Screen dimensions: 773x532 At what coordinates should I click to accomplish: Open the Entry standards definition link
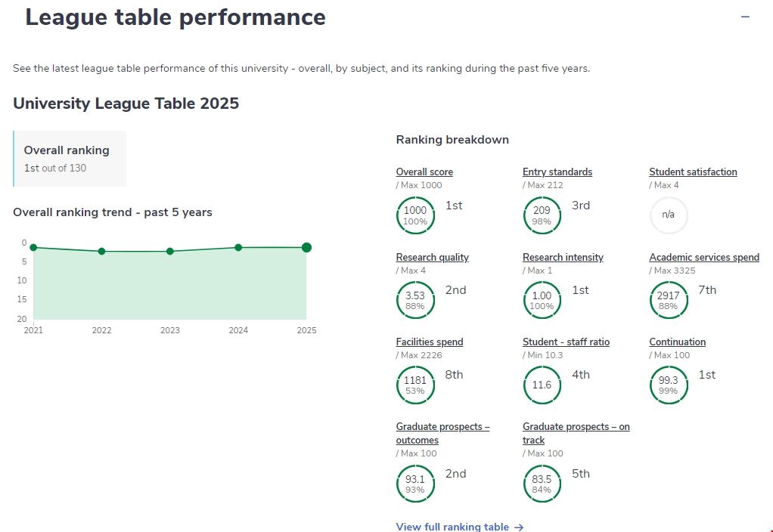(x=557, y=172)
